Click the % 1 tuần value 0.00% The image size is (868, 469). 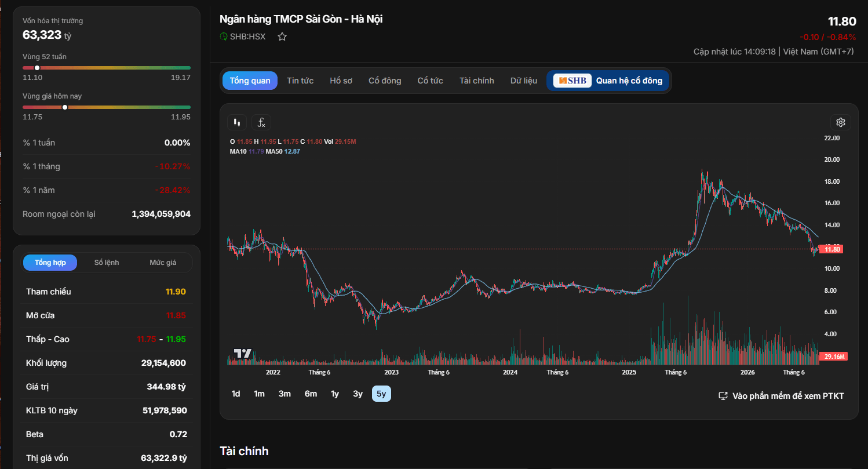coord(177,143)
